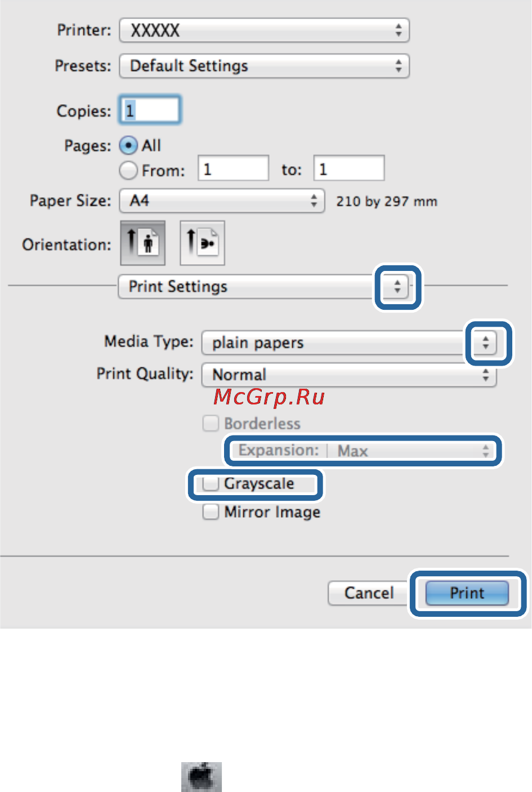This screenshot has width=532, height=792.
Task: Click the Apple logo icon
Action: [201, 777]
